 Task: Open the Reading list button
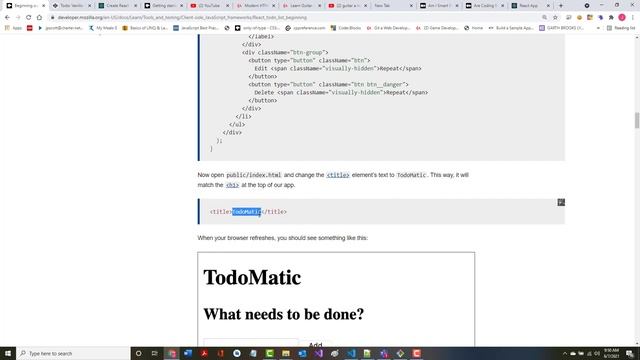tap(621, 28)
